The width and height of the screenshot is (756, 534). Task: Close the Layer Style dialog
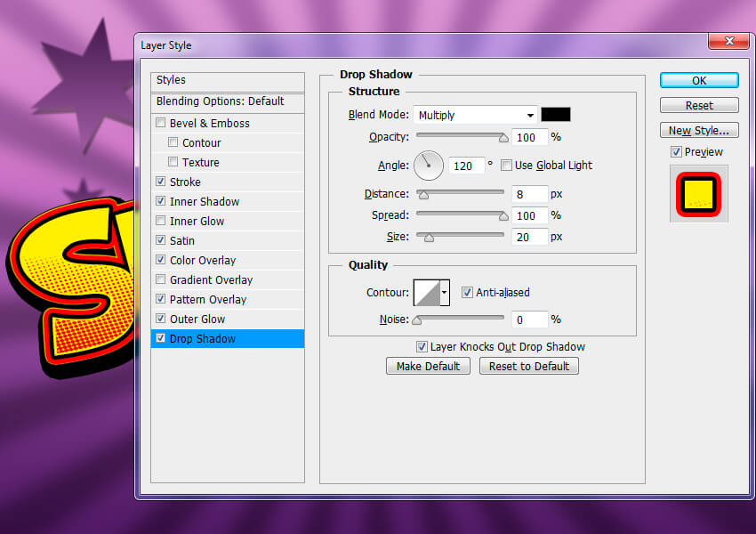tap(729, 42)
